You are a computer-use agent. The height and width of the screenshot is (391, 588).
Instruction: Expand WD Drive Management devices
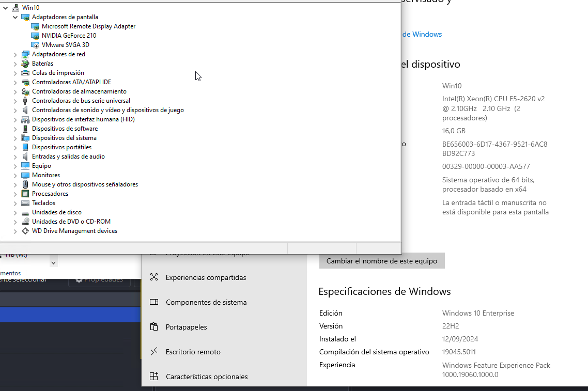coord(15,231)
